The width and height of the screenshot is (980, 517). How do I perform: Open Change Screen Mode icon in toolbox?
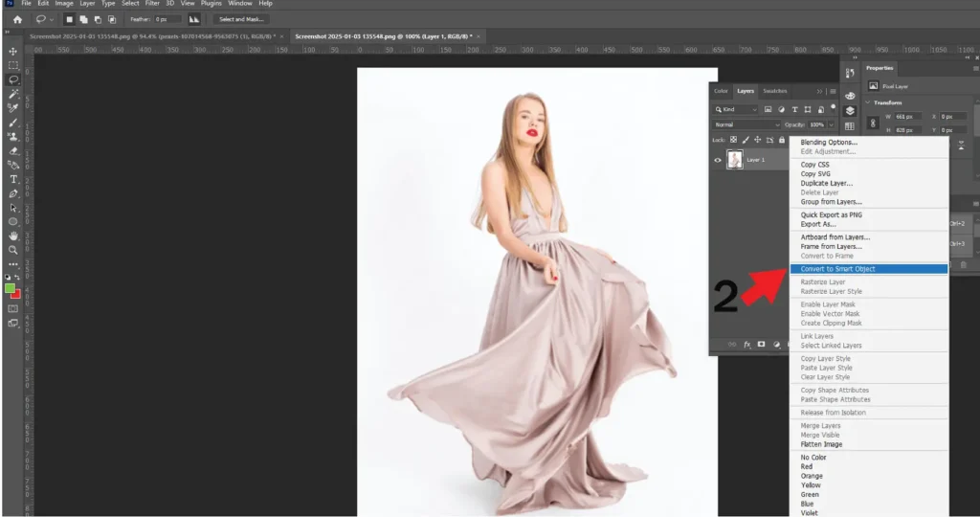[x=13, y=324]
